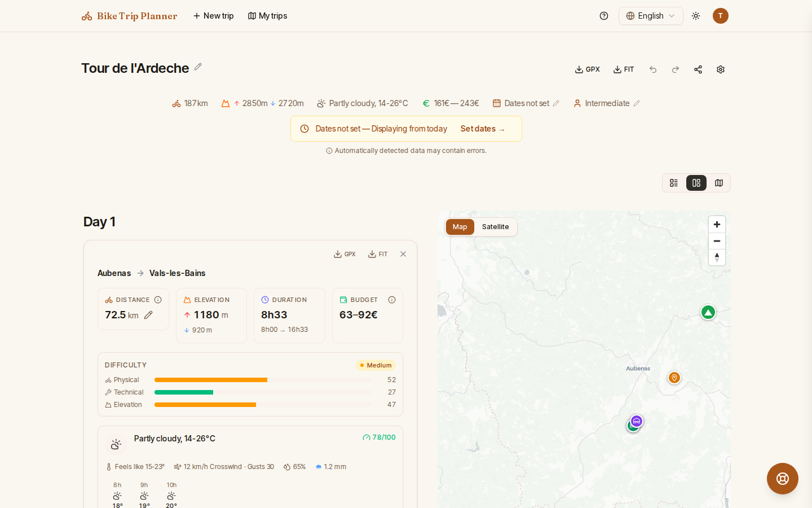
Task: Close the Day 1 card
Action: (x=403, y=254)
